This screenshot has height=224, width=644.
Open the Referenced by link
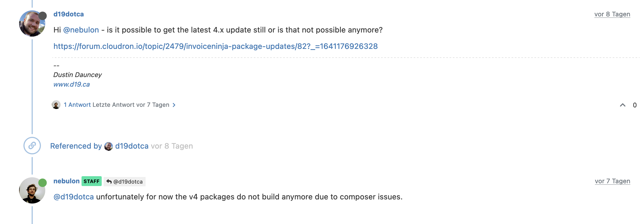coord(76,146)
